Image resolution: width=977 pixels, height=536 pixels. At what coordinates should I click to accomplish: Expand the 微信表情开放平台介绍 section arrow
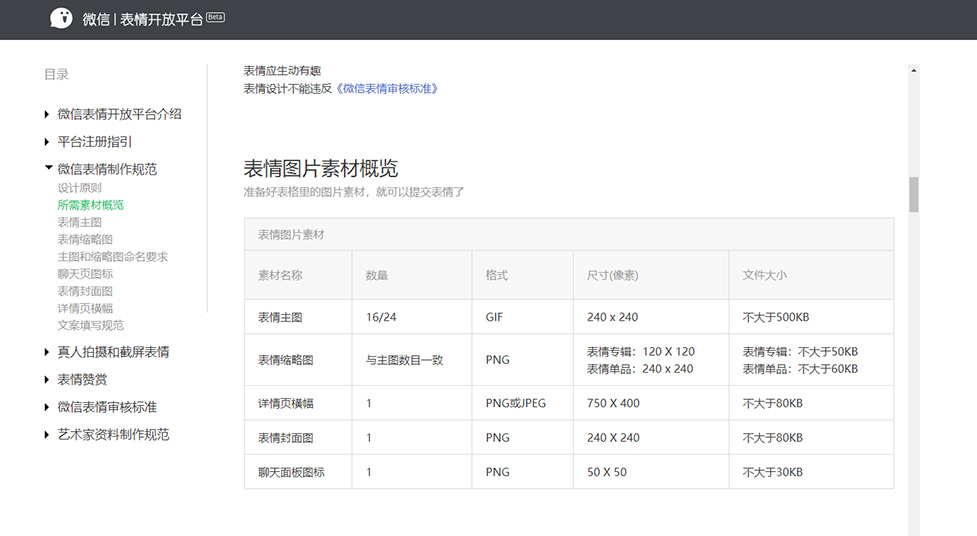[x=47, y=115]
